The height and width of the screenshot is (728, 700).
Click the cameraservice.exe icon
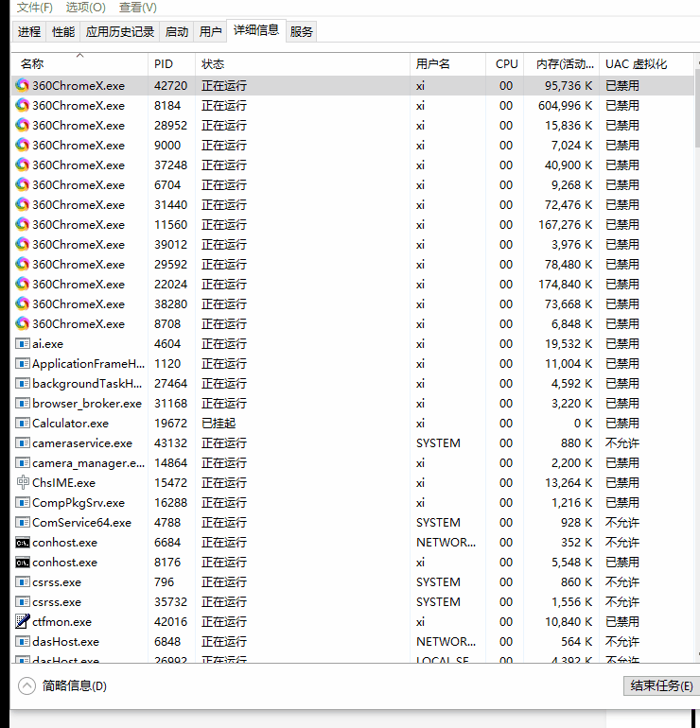coord(23,442)
